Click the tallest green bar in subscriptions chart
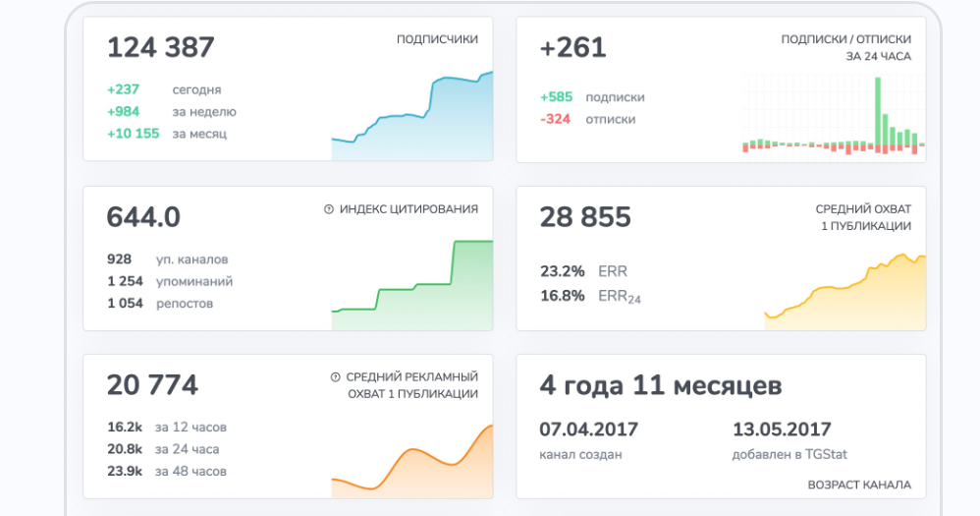This screenshot has height=516, width=980. [878, 111]
